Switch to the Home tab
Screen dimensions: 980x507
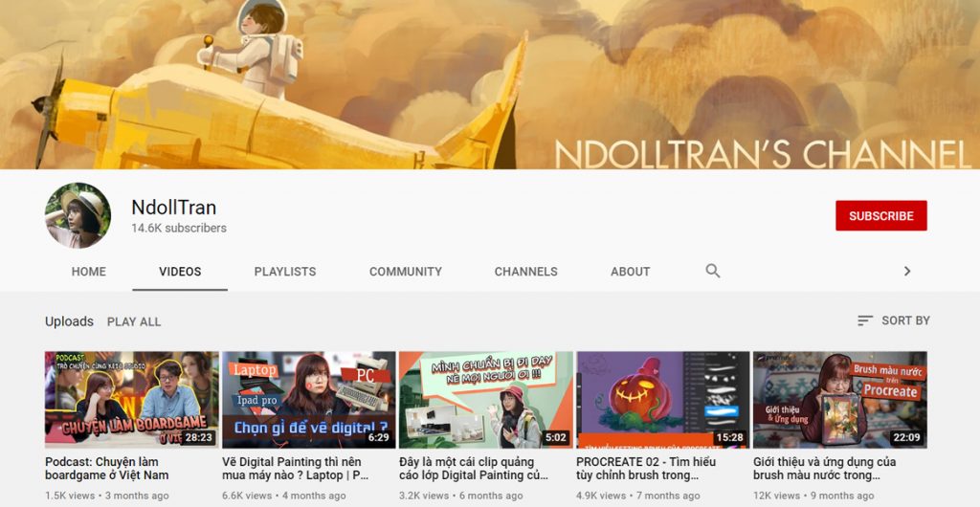(x=88, y=272)
